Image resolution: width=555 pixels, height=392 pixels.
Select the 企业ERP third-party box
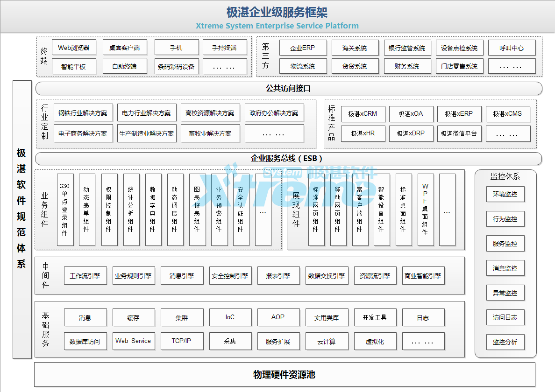coord(302,48)
